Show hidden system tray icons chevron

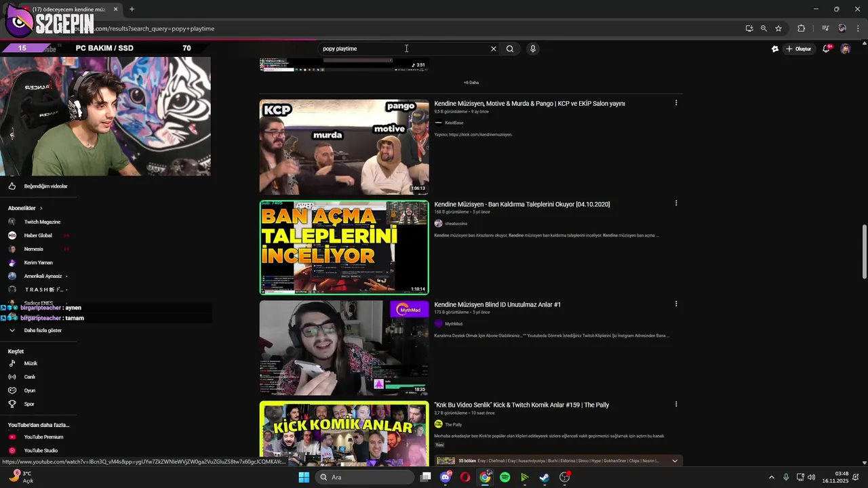pos(772,477)
